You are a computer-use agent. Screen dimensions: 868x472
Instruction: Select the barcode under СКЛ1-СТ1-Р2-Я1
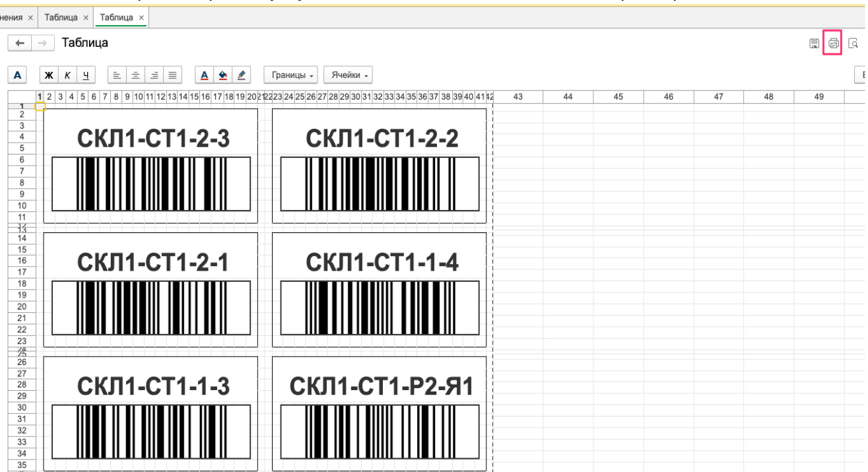pos(380,432)
